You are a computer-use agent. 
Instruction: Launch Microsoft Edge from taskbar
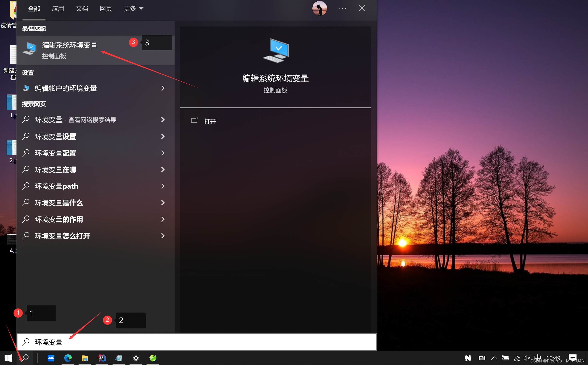click(x=68, y=358)
